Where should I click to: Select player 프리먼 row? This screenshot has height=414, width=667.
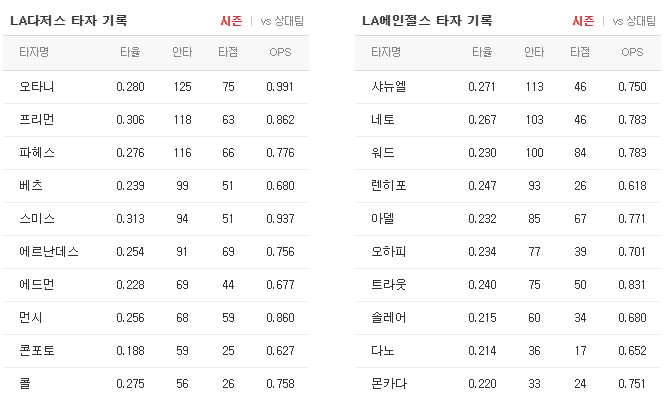[x=156, y=120]
